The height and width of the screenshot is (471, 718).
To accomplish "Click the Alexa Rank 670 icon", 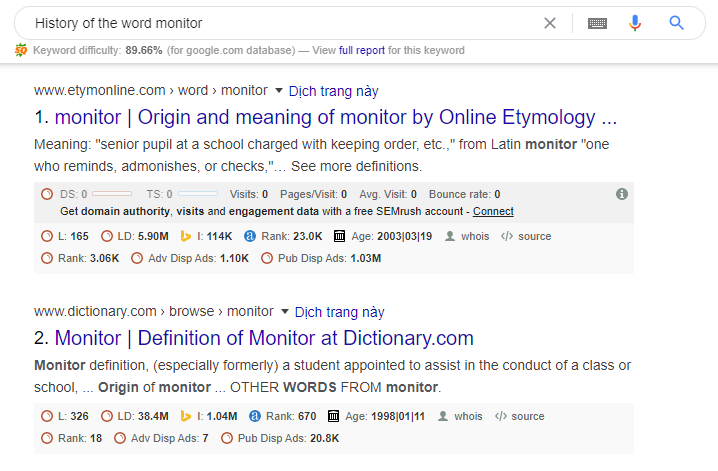I will pyautogui.click(x=255, y=416).
